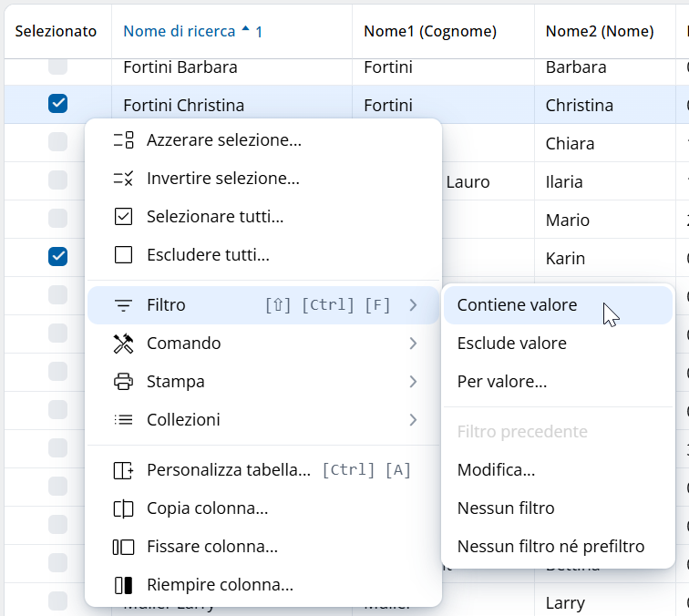This screenshot has height=616, width=689.
Task: Uncheck the checkbox in the Karin row
Action: pyautogui.click(x=58, y=257)
